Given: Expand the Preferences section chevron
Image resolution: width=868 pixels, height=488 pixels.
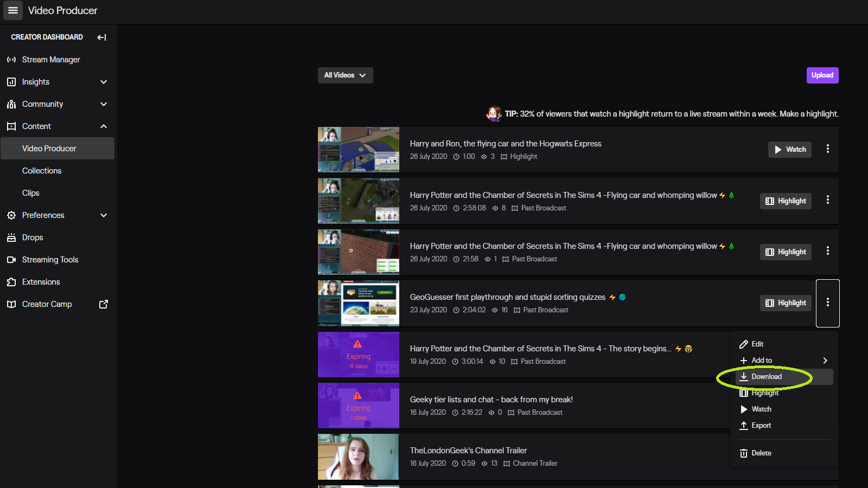Looking at the screenshot, I should pyautogui.click(x=104, y=215).
